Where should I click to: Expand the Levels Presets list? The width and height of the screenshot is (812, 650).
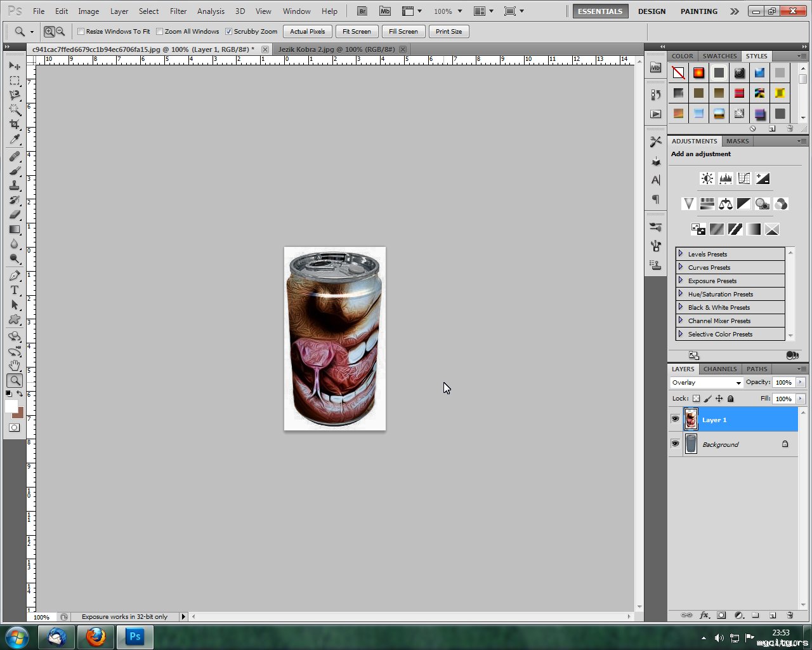click(681, 254)
